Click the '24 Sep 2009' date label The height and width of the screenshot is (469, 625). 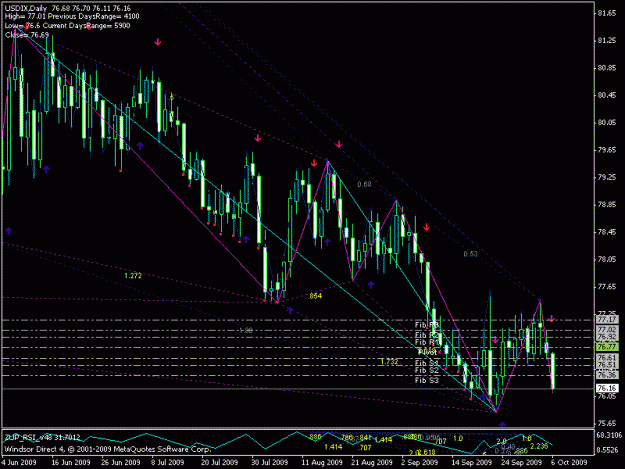[521, 462]
